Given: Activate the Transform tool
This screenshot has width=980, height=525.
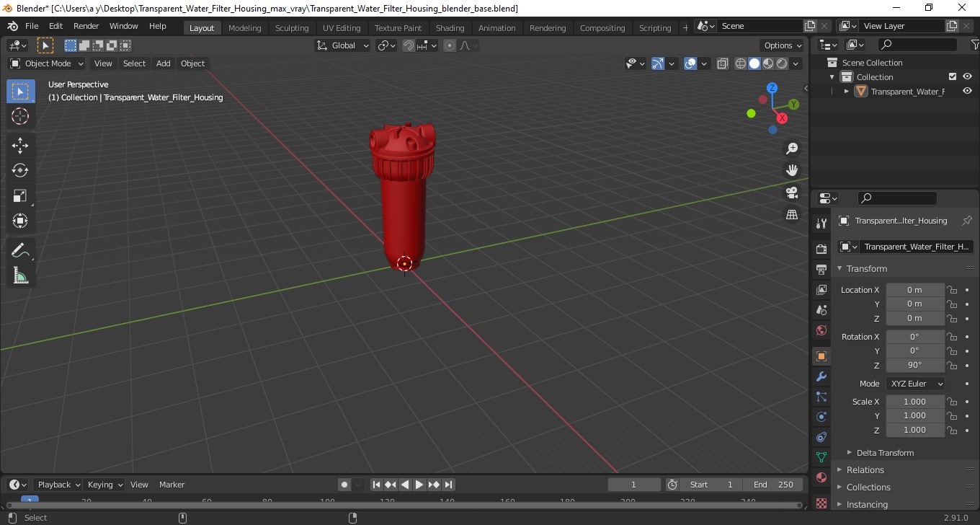Looking at the screenshot, I should 20,221.
